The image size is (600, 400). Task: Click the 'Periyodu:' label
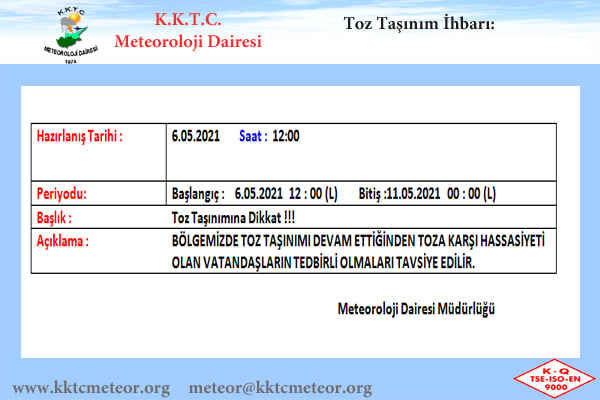62,194
